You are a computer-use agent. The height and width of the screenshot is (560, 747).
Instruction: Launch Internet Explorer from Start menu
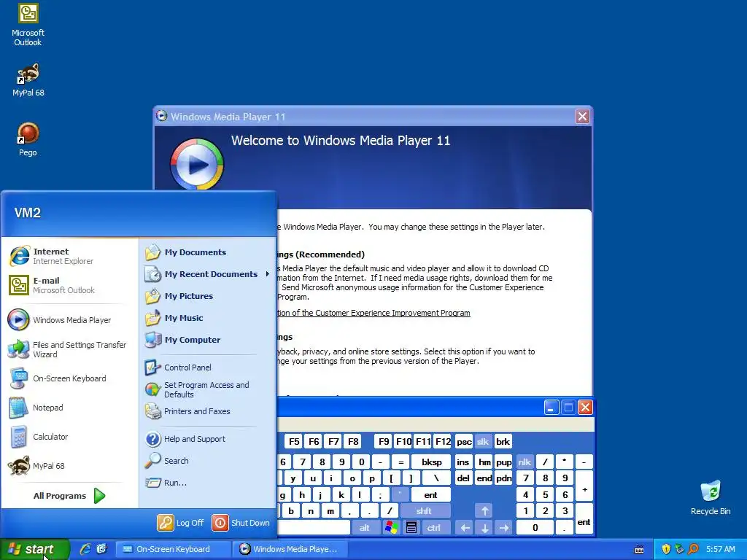point(70,256)
